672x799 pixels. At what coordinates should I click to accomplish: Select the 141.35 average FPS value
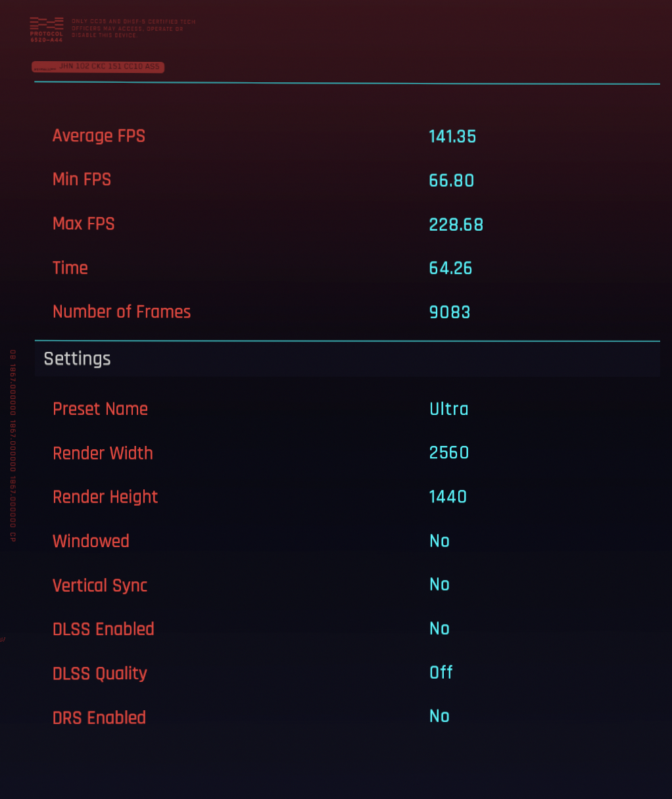coord(452,137)
